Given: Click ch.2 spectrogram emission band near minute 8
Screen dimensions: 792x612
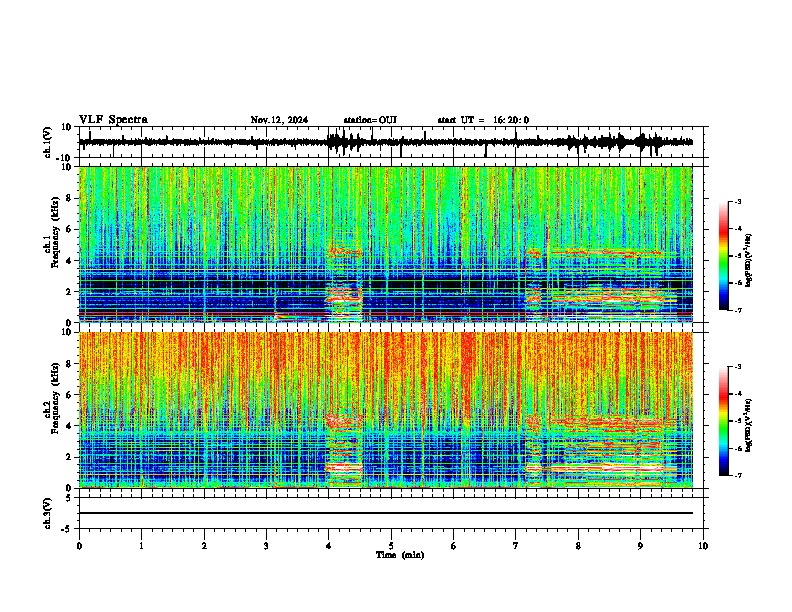Looking at the screenshot, I should [x=606, y=468].
